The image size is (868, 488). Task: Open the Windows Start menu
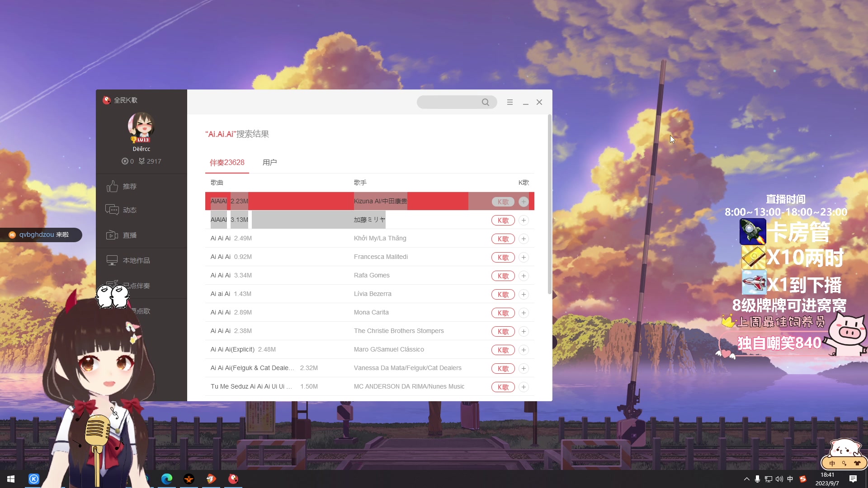(x=11, y=479)
